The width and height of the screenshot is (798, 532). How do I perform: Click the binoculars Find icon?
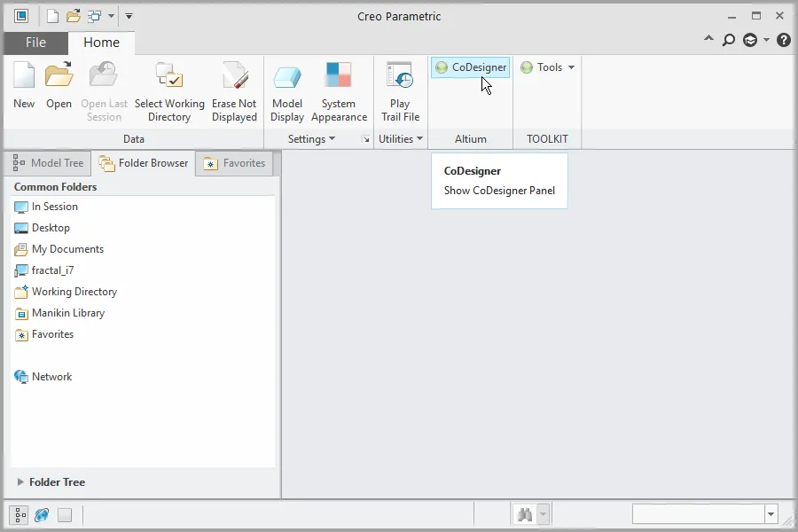tap(525, 514)
